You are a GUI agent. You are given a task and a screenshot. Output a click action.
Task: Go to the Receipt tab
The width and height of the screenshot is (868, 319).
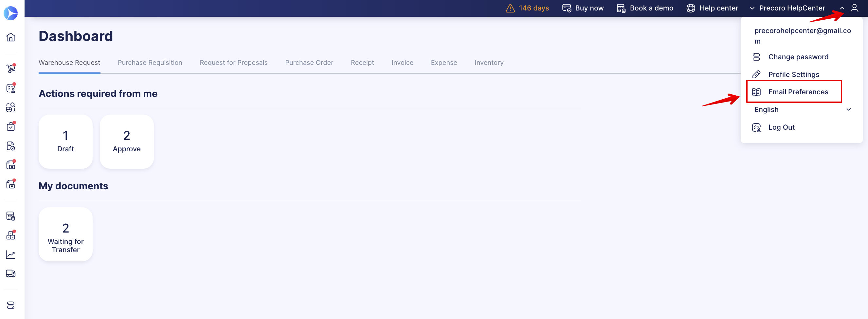(362, 63)
